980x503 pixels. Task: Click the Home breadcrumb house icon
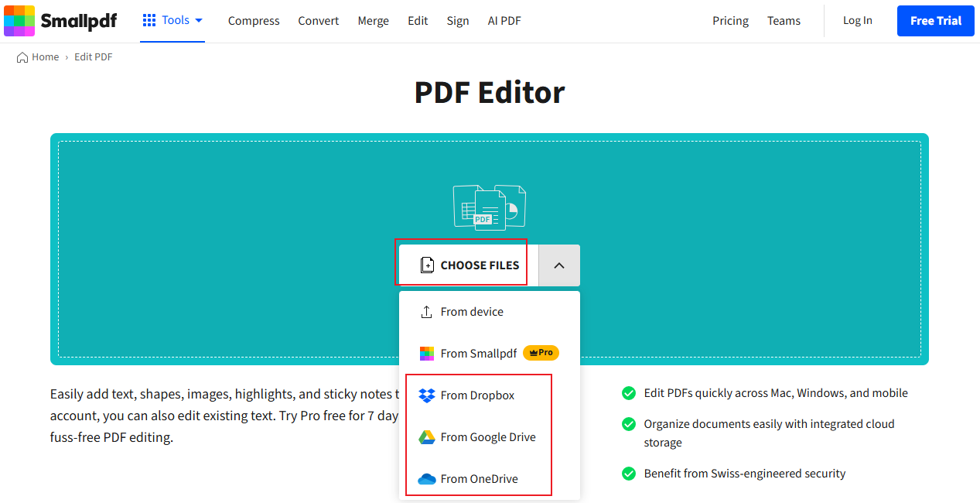(22, 56)
